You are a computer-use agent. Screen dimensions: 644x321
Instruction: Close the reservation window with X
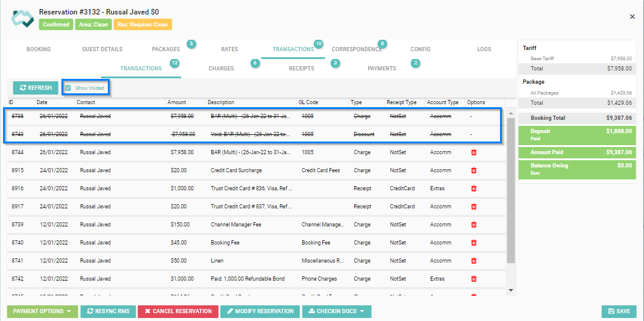click(x=632, y=17)
